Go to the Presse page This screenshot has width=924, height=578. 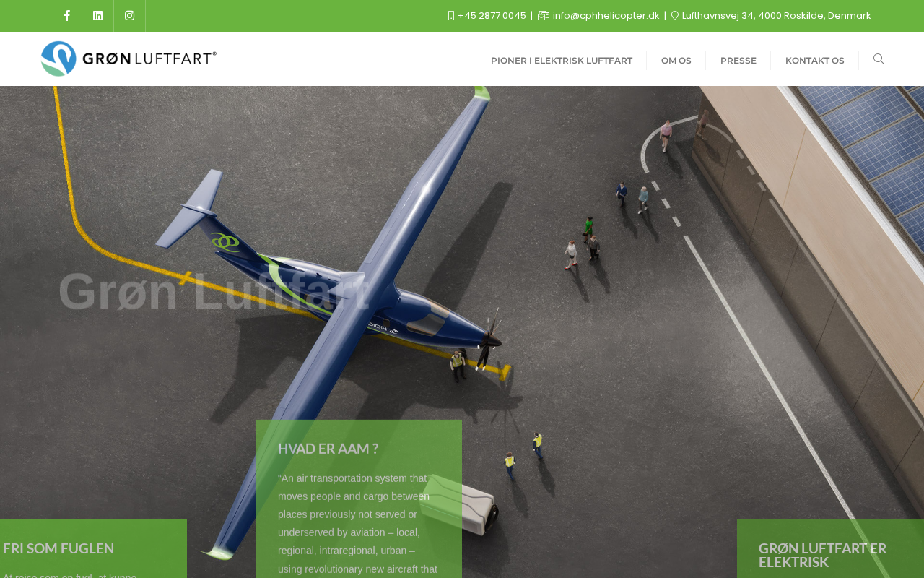click(738, 61)
